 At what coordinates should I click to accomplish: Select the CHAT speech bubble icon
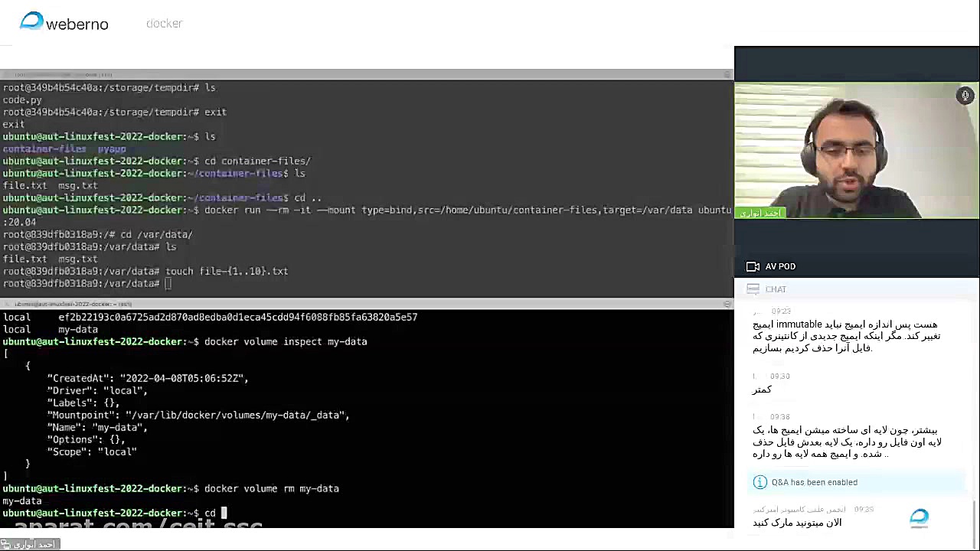(x=753, y=289)
